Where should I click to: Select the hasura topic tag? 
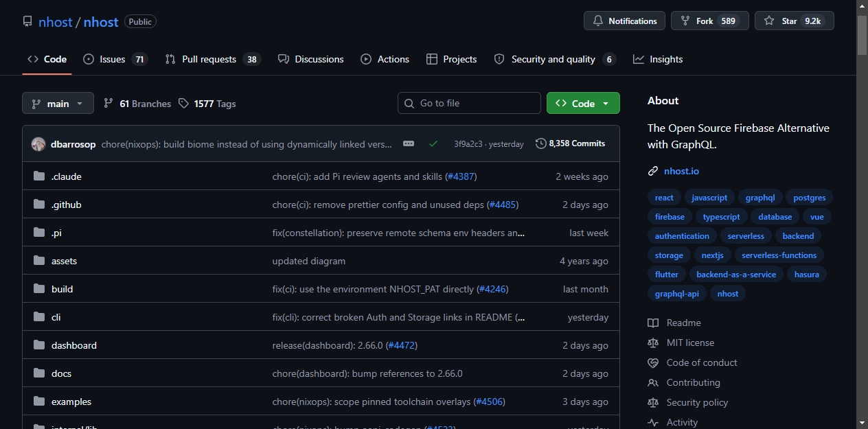pos(807,275)
